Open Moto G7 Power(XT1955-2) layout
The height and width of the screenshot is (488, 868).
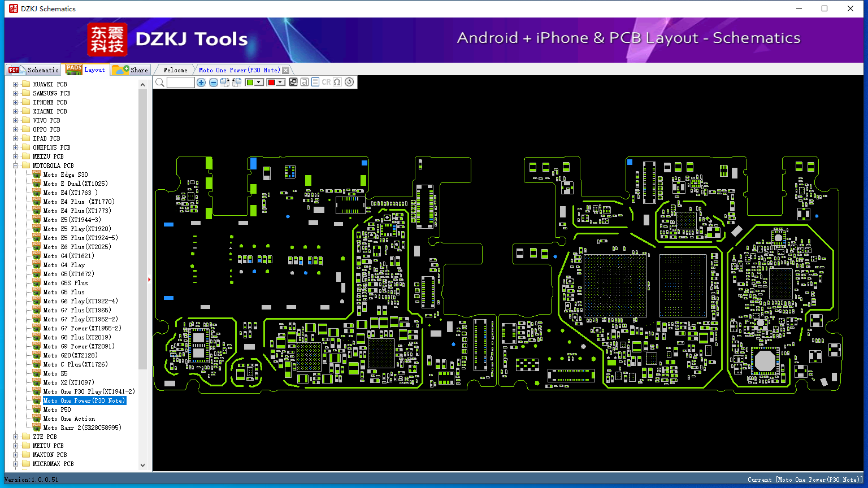coord(82,328)
